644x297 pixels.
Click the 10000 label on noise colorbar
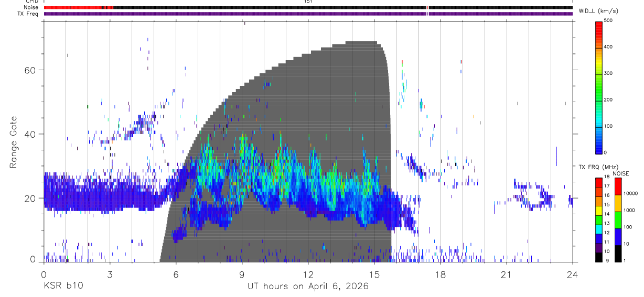pyautogui.click(x=630, y=193)
